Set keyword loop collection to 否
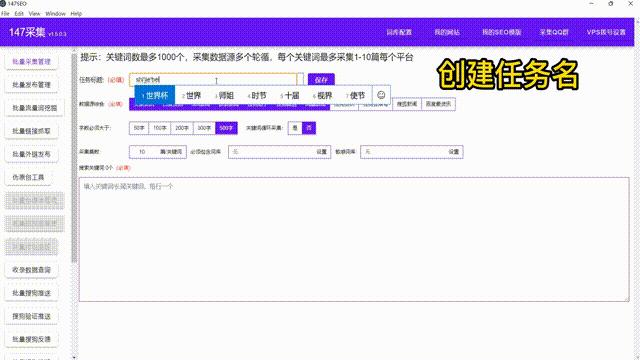This screenshot has width=640, height=360. coord(309,128)
